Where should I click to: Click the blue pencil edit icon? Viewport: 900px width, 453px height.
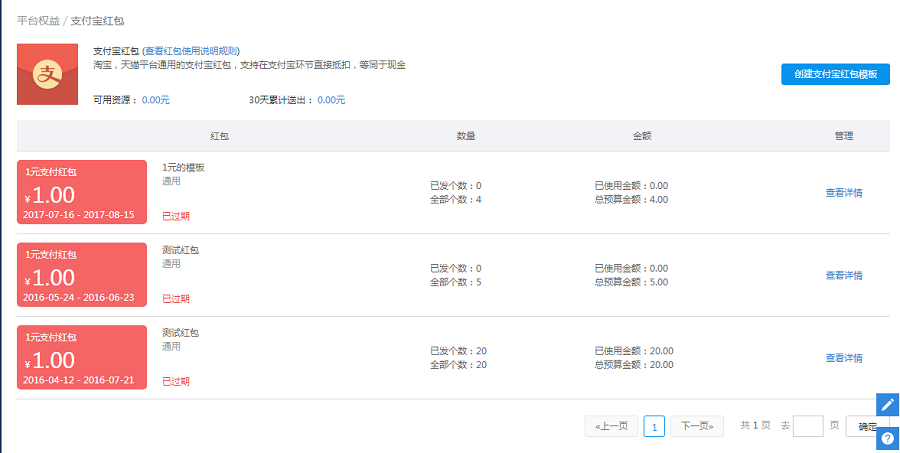coord(888,404)
